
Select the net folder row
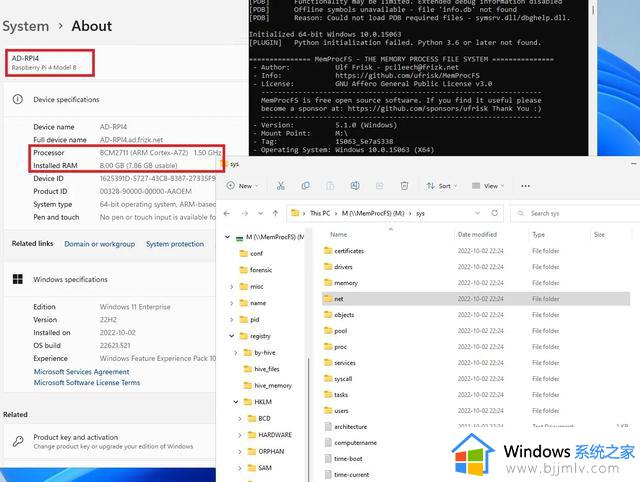[476, 299]
